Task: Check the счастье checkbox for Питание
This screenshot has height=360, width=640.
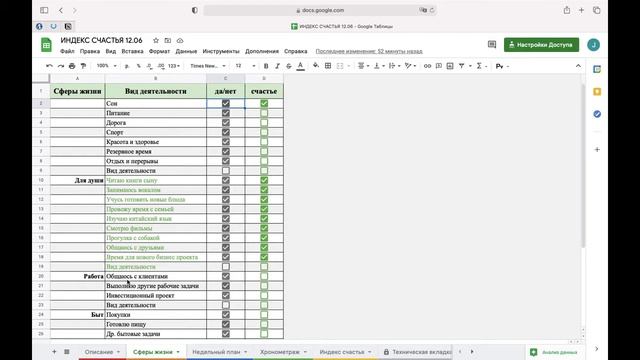Action: click(264, 113)
